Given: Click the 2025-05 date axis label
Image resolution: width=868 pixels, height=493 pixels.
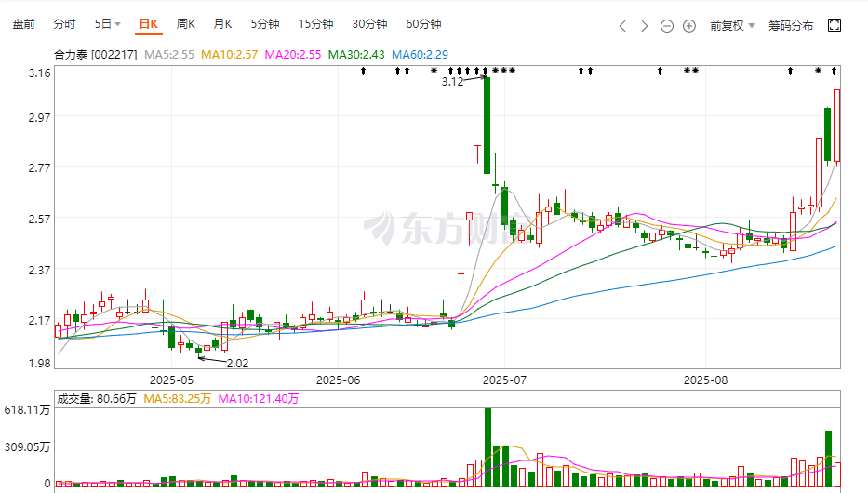Looking at the screenshot, I should (x=171, y=380).
